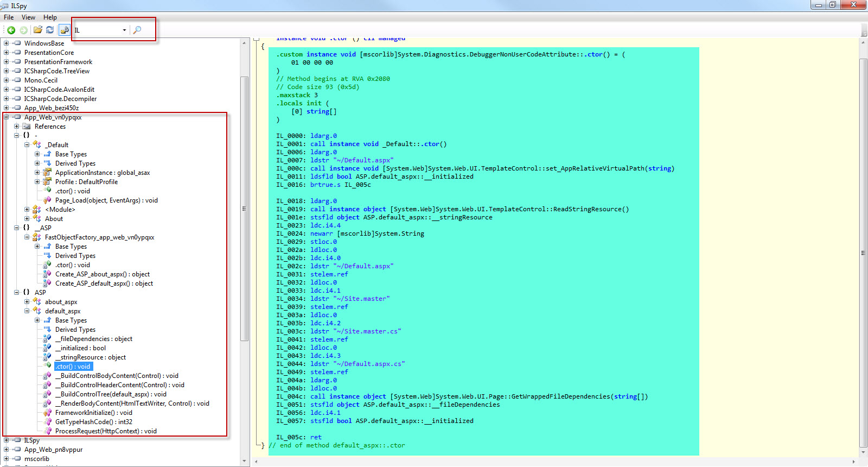Viewport: 868px width, 467px height.
Task: Expand the Mono.Cecil assembly node
Action: point(7,80)
